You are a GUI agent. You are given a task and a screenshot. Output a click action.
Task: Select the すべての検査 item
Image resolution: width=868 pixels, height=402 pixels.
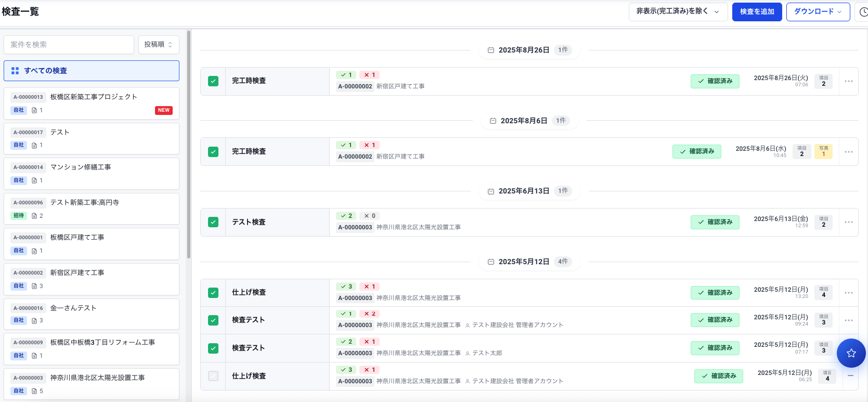point(92,71)
